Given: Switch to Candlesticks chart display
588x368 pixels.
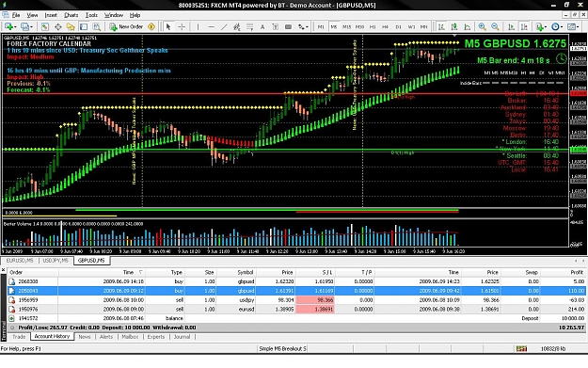Looking at the screenshot, I should click(x=454, y=26).
